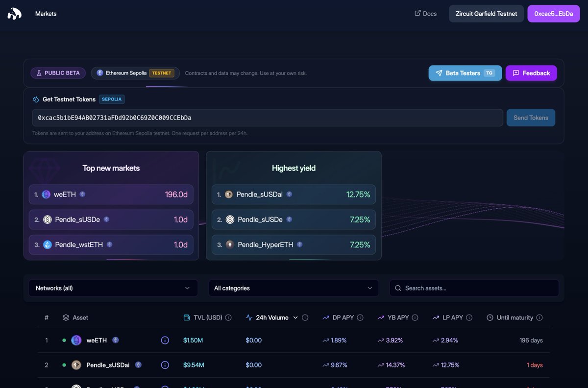Open Pendle_sUSDai in Highest yield
The width and height of the screenshot is (588, 388).
(294, 194)
